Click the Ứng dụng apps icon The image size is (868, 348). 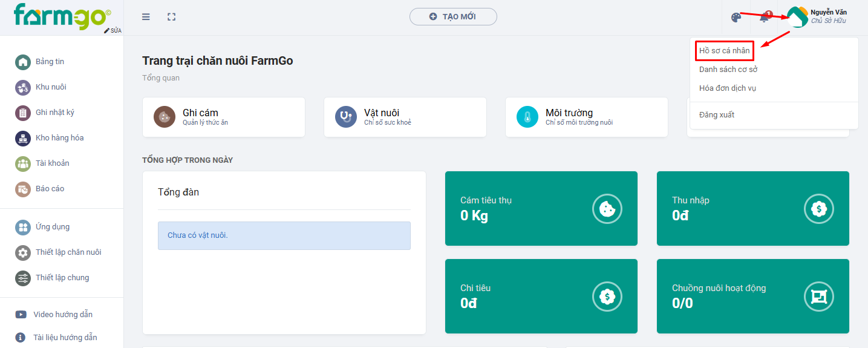click(23, 227)
